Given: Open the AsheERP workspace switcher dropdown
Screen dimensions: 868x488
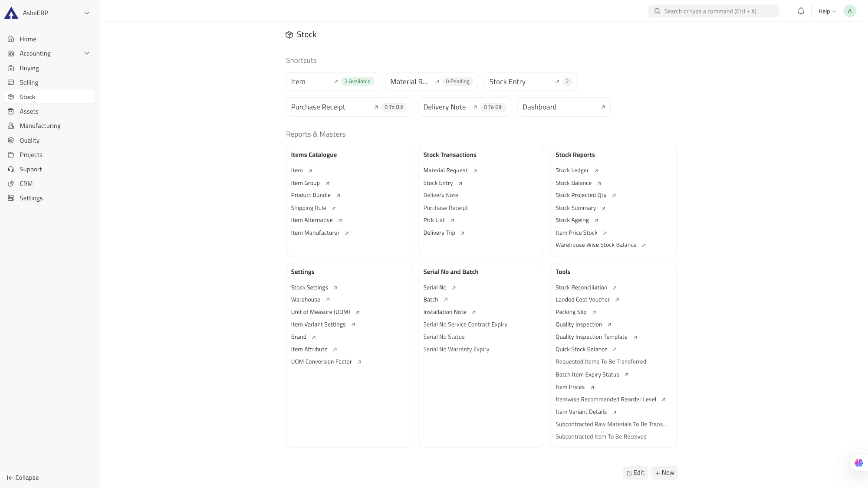Looking at the screenshot, I should [x=86, y=13].
